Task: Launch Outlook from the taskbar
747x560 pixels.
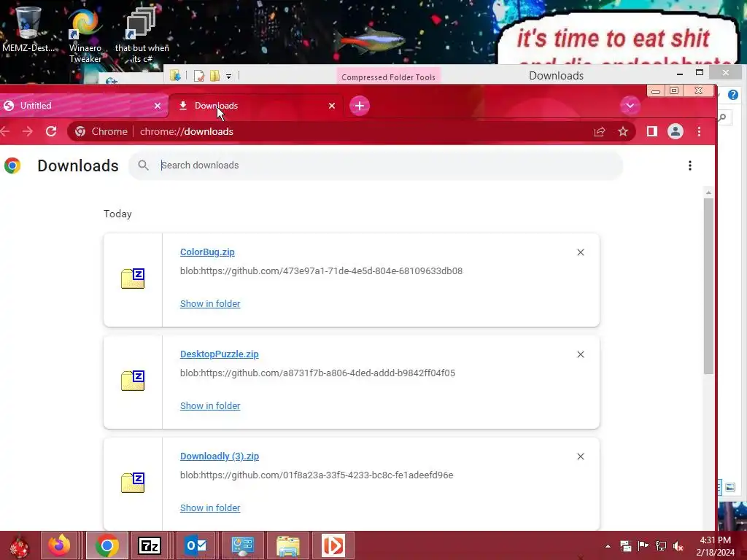Action: pos(196,545)
